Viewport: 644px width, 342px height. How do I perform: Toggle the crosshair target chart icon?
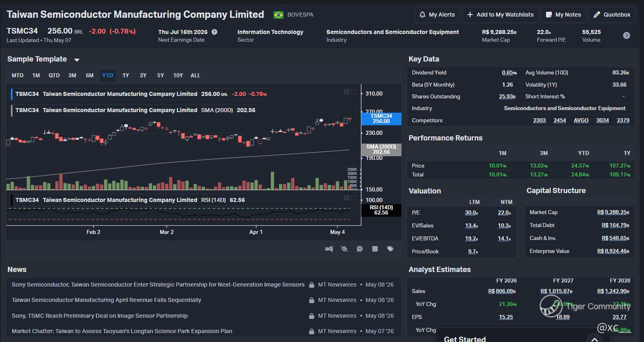coord(359,249)
